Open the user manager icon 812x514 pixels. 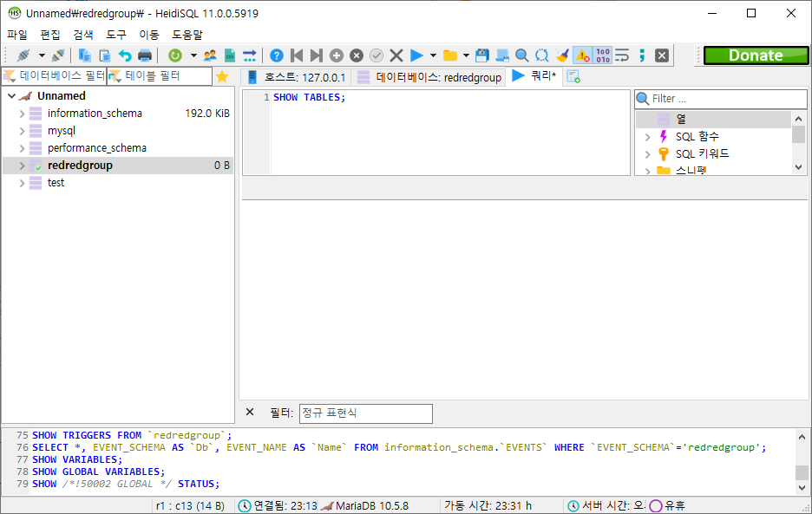click(x=210, y=55)
